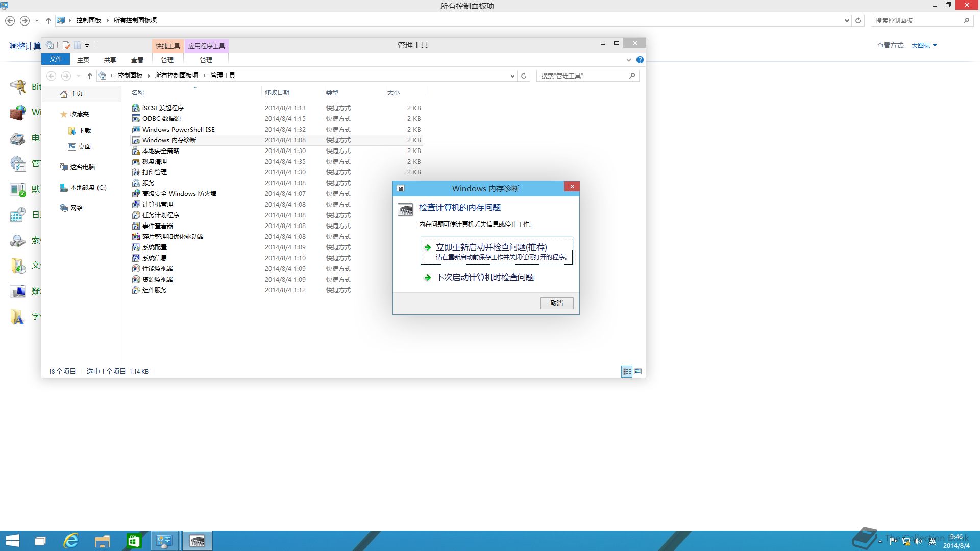Select 碎片整理和优化驱动器 icon
Image resolution: width=980 pixels, height=551 pixels.
tap(136, 236)
